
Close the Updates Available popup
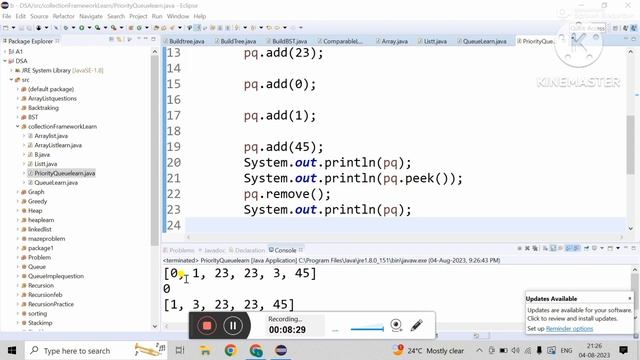(x=630, y=298)
